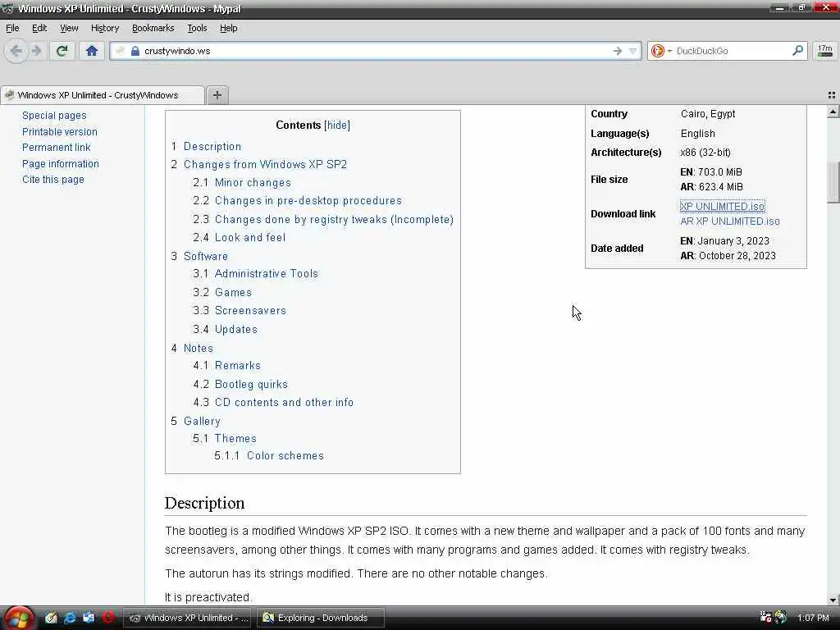Open the Bookmarks menu

[153, 28]
